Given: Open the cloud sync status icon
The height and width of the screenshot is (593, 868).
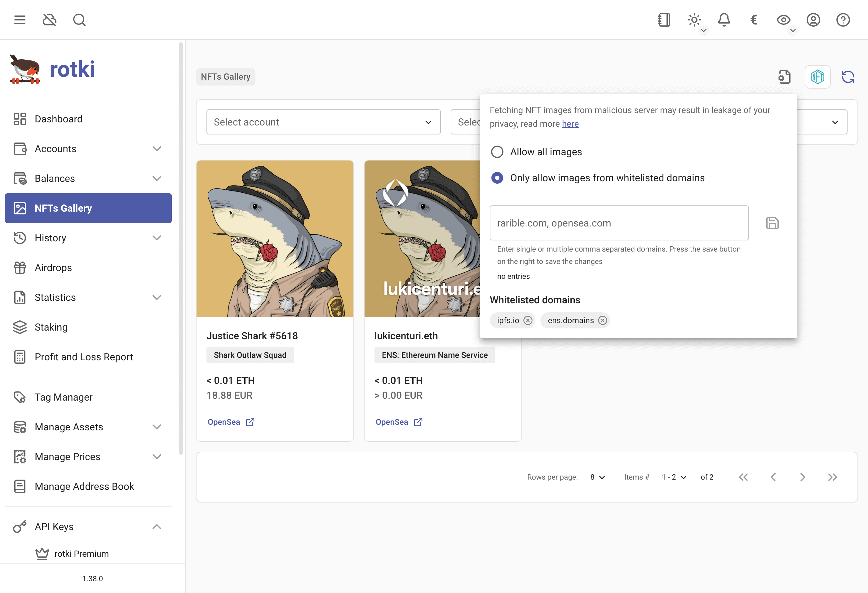Looking at the screenshot, I should tap(49, 20).
